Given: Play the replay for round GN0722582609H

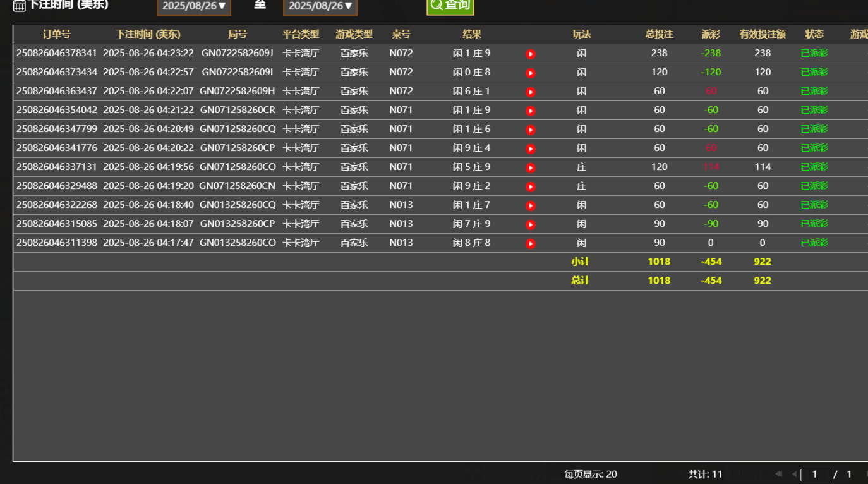Looking at the screenshot, I should coord(530,91).
